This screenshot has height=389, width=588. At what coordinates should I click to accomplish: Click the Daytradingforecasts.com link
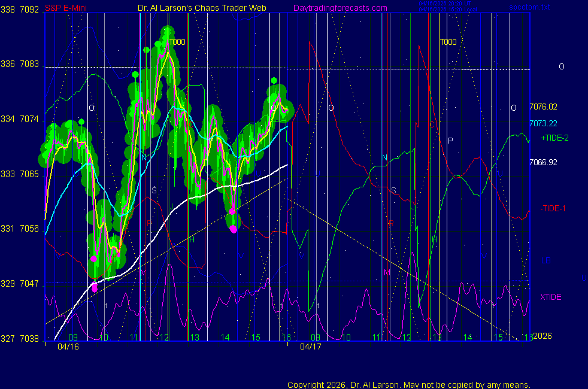[340, 8]
